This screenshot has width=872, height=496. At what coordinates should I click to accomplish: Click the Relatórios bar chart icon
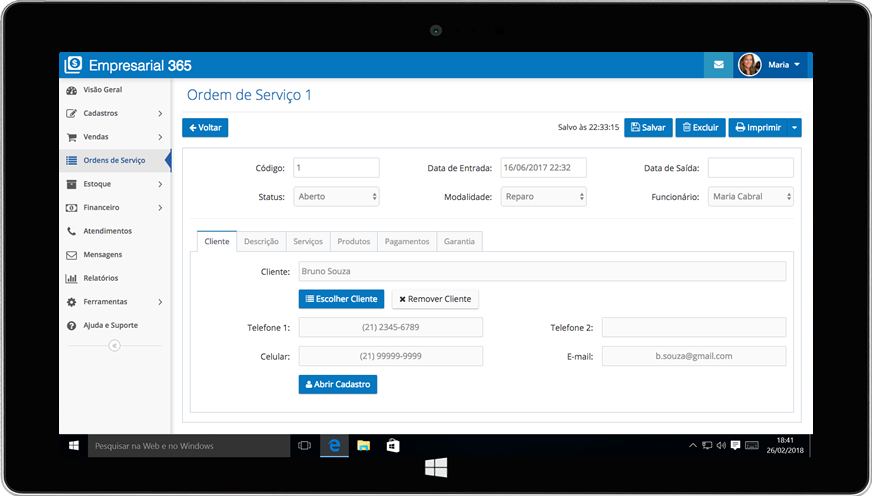[71, 278]
